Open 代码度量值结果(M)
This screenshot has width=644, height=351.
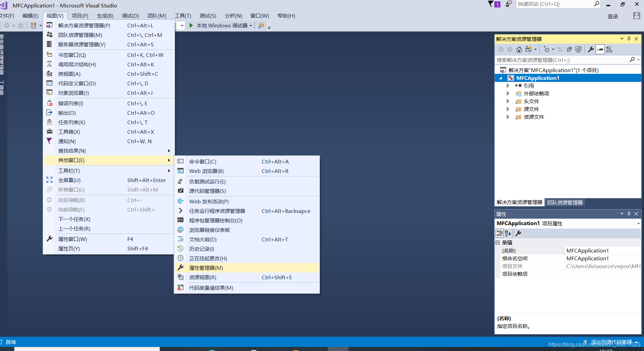tap(246, 288)
